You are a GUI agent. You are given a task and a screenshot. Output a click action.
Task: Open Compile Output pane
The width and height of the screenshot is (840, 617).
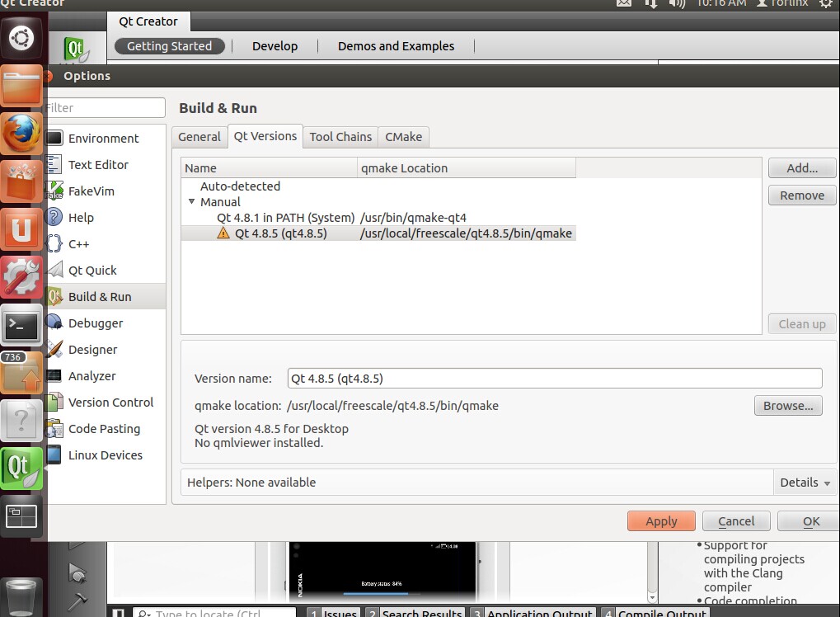pyautogui.click(x=655, y=612)
